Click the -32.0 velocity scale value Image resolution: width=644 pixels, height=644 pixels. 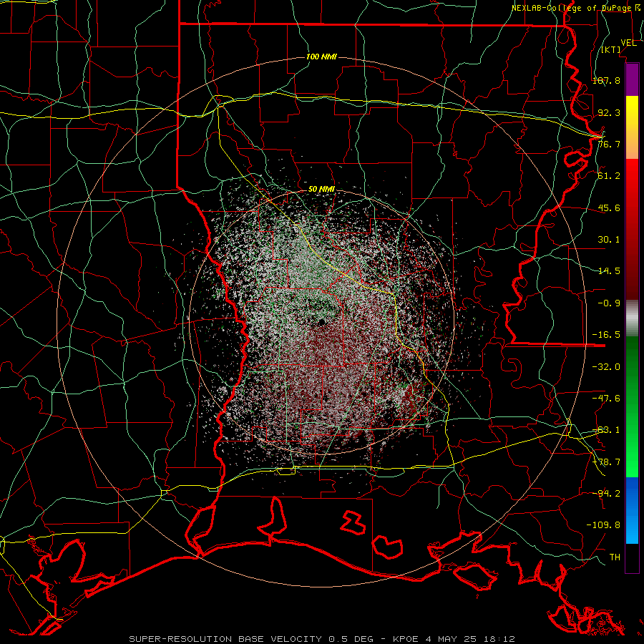606,367
